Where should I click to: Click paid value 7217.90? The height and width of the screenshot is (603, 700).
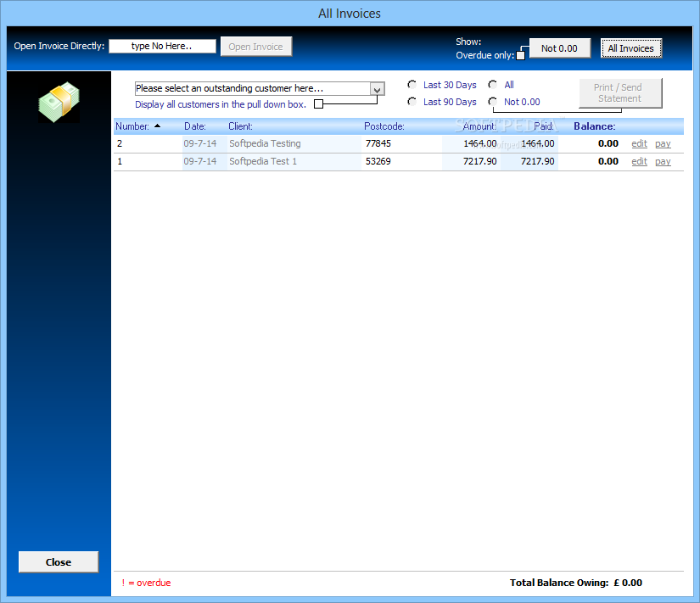click(538, 162)
